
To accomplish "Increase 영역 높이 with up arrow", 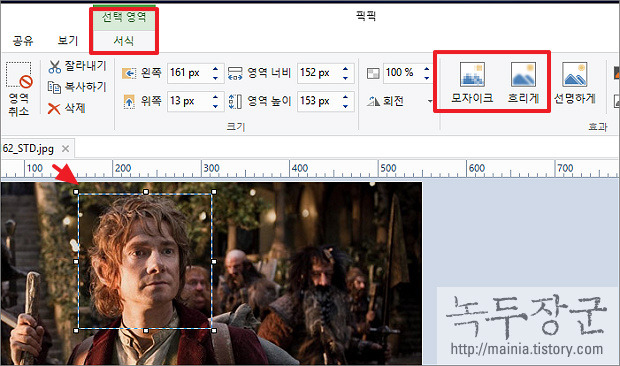I will [346, 97].
